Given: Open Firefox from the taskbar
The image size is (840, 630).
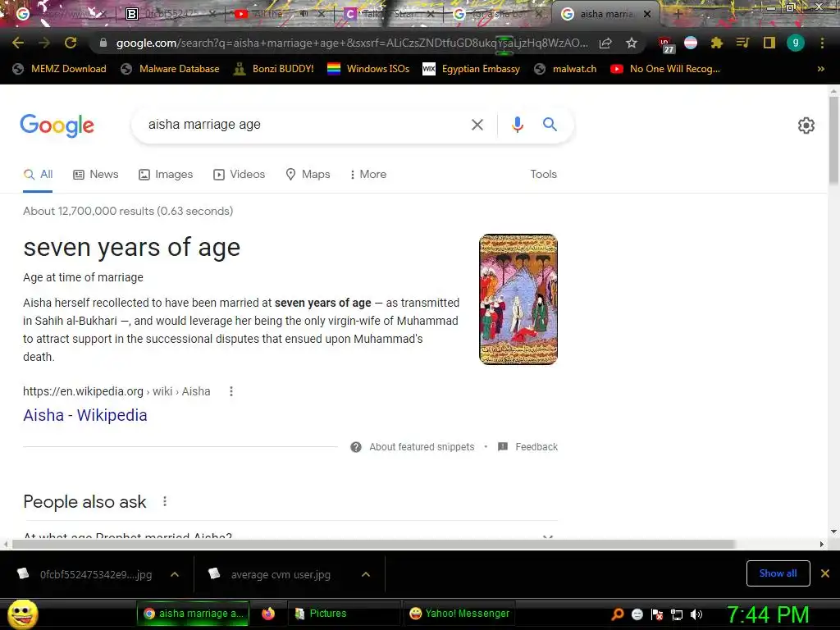Looking at the screenshot, I should point(268,614).
